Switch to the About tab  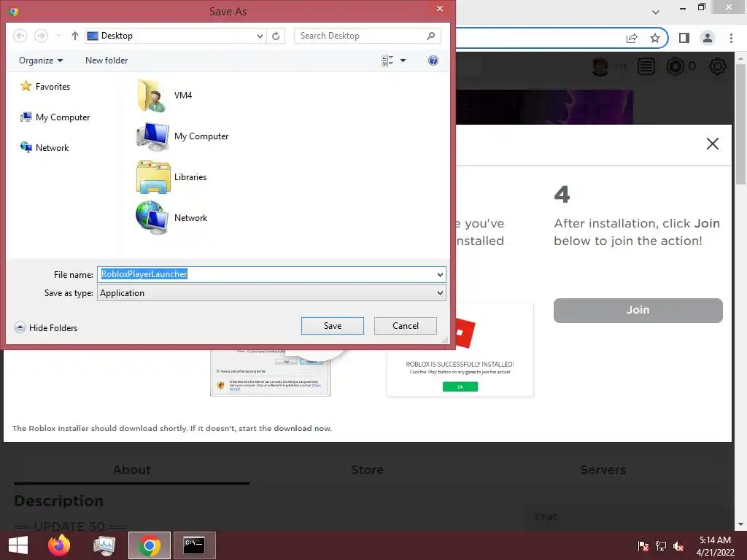(x=132, y=470)
